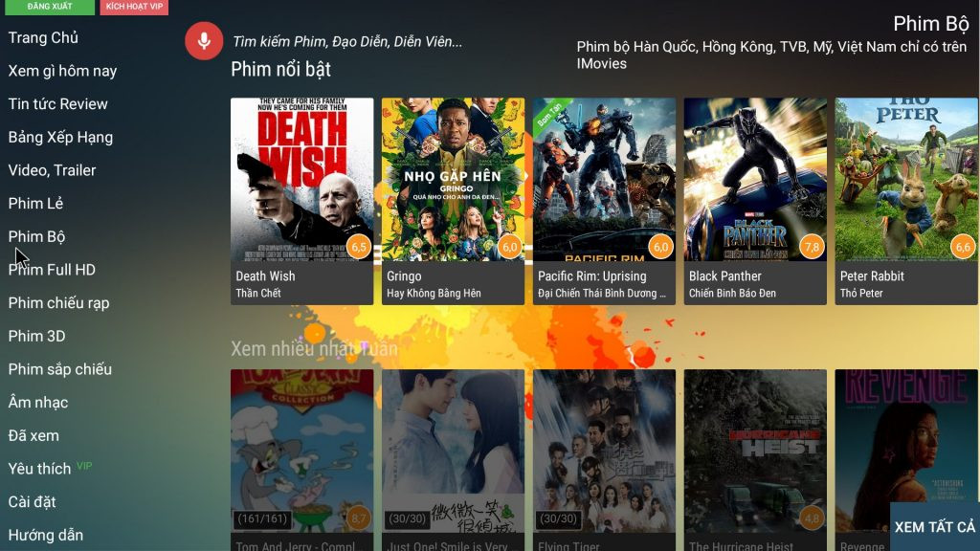
Task: Click the VIP badge next to Yêu thích
Action: (x=84, y=466)
